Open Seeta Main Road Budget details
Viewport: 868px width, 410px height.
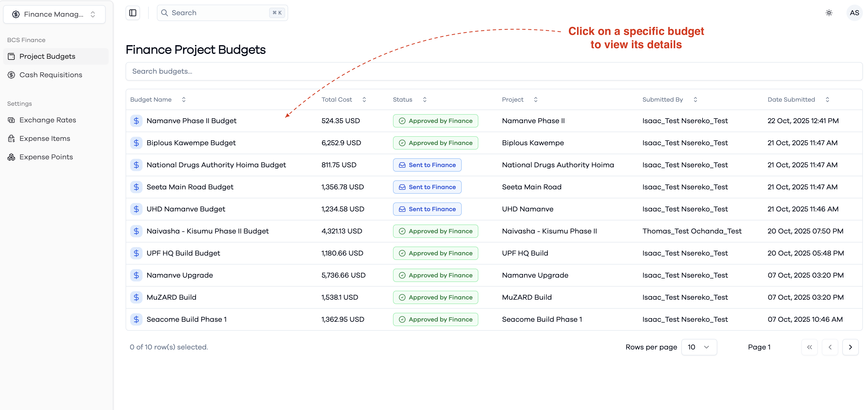coord(190,187)
